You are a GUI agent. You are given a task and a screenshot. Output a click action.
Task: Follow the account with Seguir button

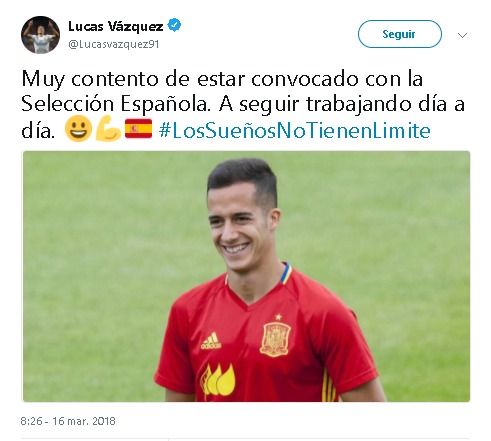pos(400,34)
